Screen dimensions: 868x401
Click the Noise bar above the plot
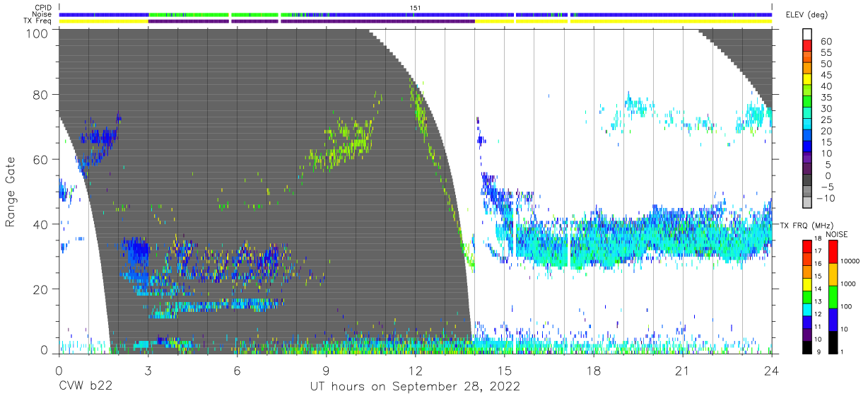pyautogui.click(x=415, y=14)
